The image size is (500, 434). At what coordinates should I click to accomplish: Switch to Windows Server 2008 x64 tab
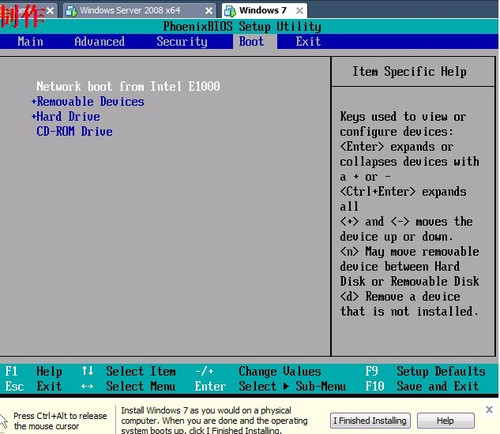(130, 10)
